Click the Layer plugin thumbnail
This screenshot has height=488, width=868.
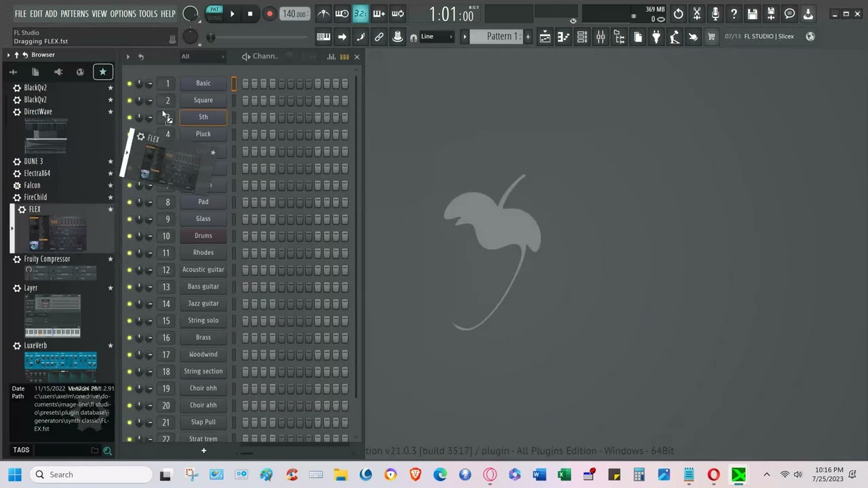point(53,316)
